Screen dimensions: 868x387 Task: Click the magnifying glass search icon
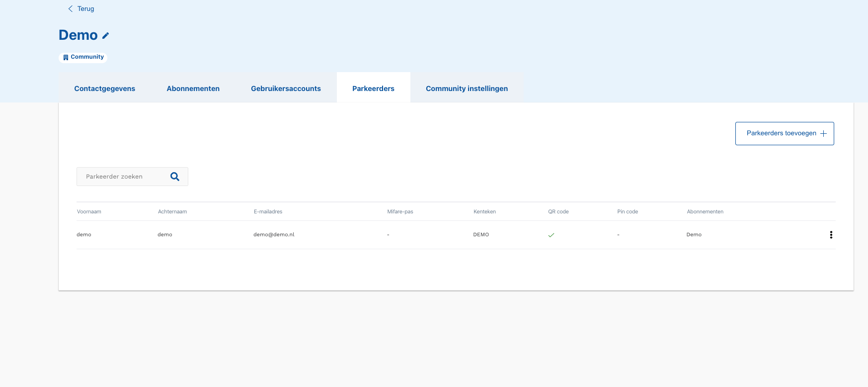pyautogui.click(x=175, y=177)
